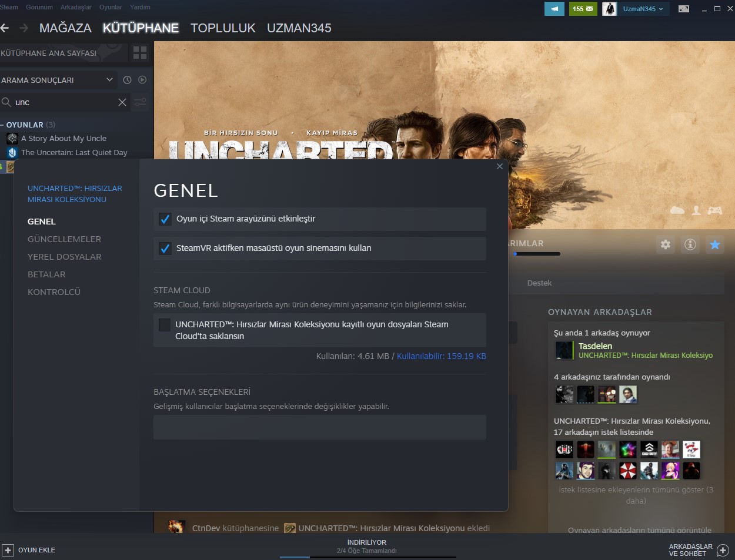Go back with the left arrow
Viewport: 735px width, 560px height.
5,28
